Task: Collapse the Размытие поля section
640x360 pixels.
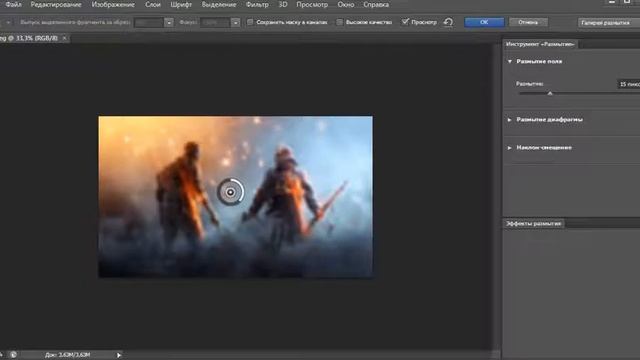Action: 509,62
